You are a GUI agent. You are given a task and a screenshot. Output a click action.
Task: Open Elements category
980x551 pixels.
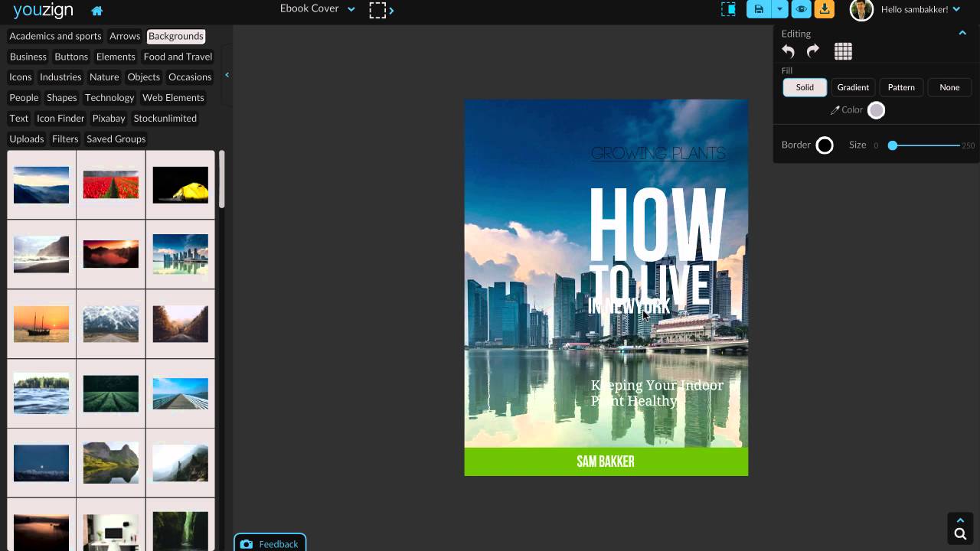click(x=116, y=57)
